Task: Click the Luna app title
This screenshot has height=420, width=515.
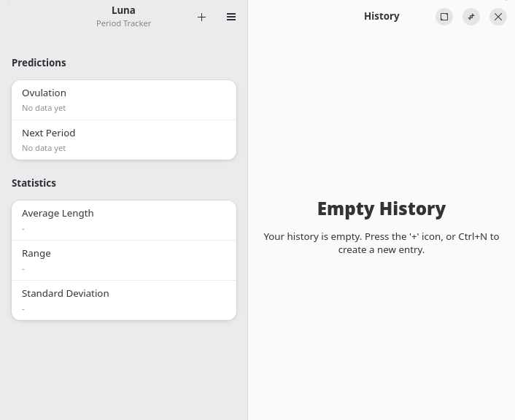Action: coord(123,10)
